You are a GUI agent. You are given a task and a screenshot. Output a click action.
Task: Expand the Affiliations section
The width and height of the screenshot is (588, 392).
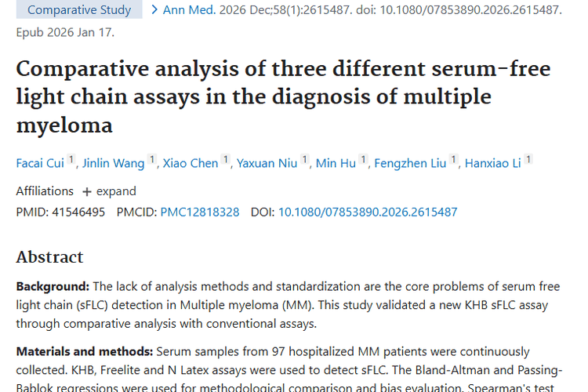tap(109, 191)
